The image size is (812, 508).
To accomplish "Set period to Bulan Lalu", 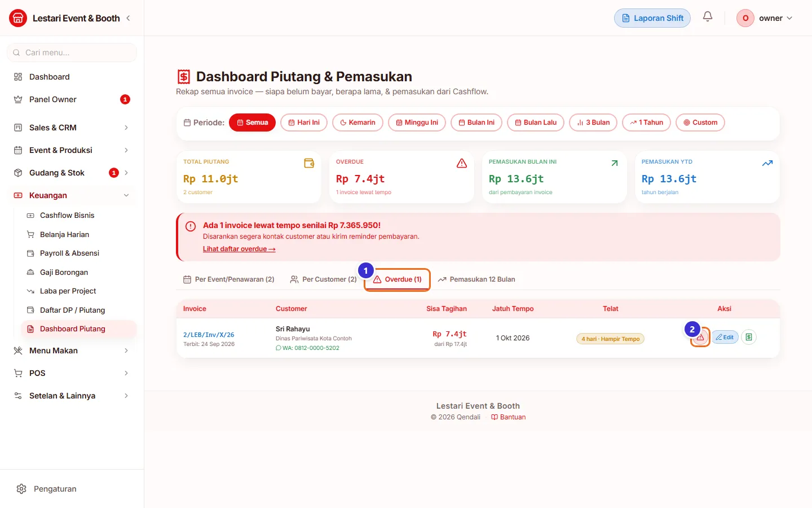I will click(536, 122).
